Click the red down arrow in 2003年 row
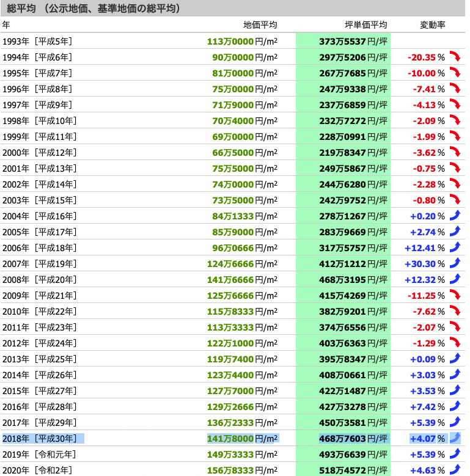Screen dimensions: 470x476 [455, 200]
